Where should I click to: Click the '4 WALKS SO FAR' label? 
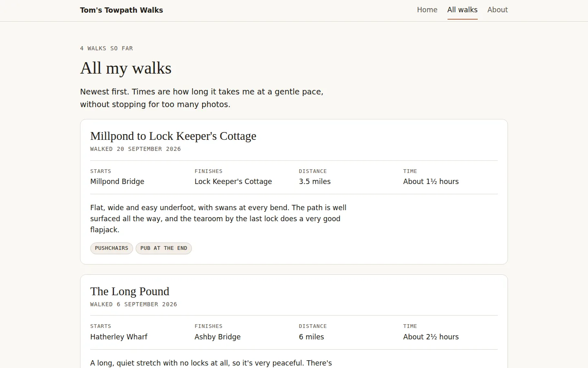(107, 48)
